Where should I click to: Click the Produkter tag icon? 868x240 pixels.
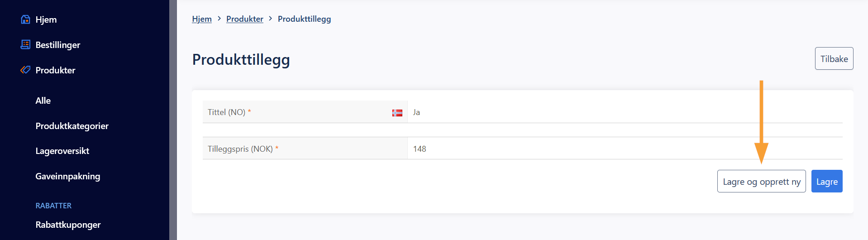[25, 70]
